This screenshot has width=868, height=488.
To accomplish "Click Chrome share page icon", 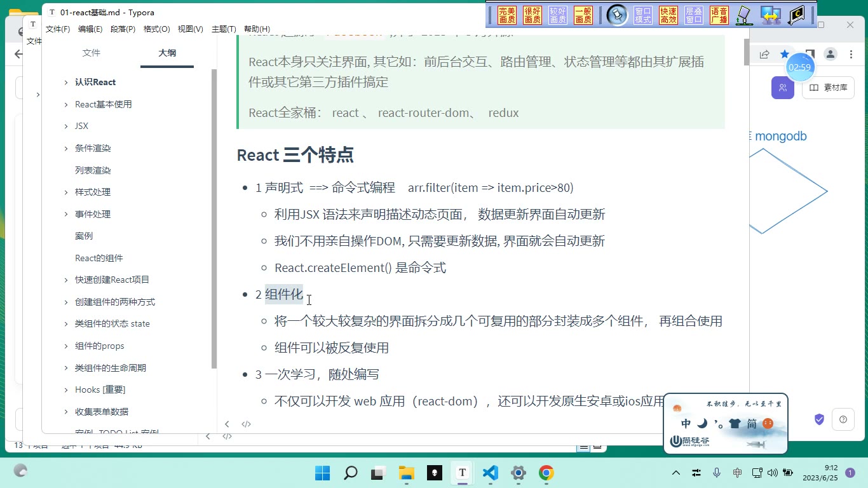I will tap(764, 54).
